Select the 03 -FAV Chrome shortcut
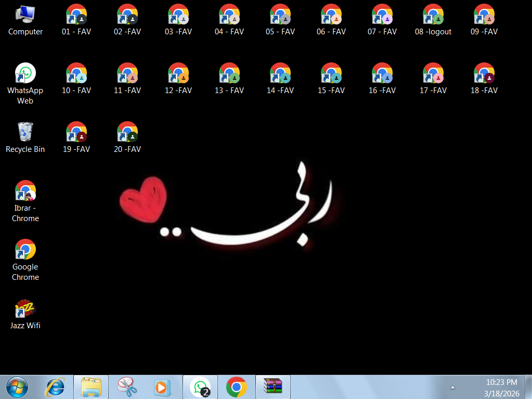532x399 pixels. point(178,20)
